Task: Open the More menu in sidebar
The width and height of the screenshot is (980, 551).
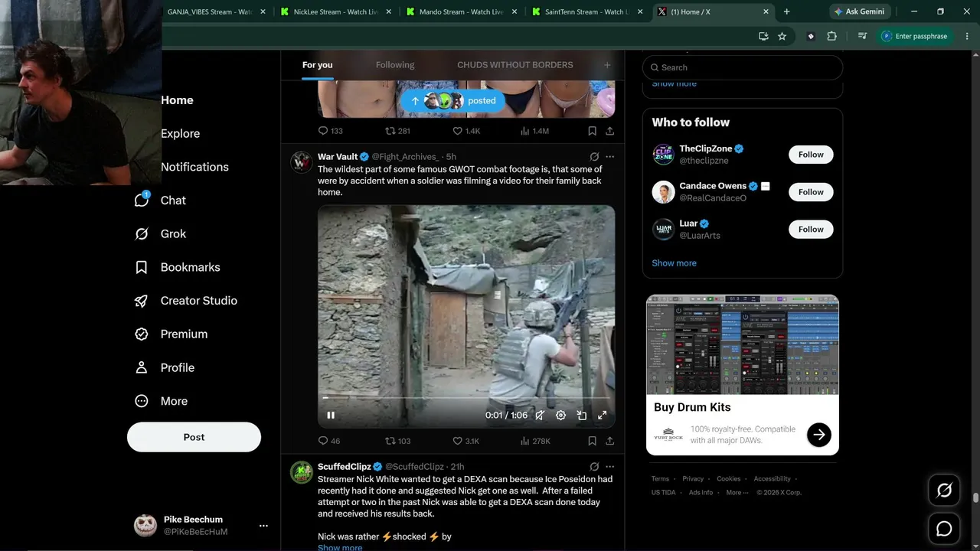Action: tap(160, 402)
